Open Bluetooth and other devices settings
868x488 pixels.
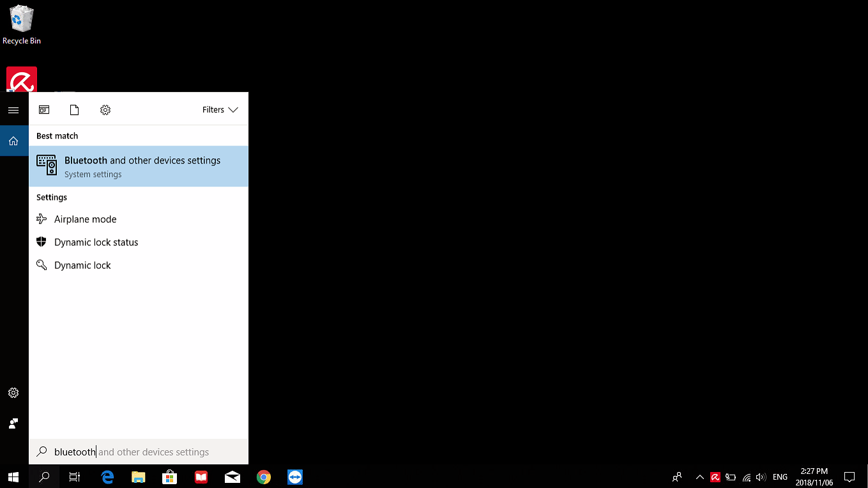[x=139, y=166]
